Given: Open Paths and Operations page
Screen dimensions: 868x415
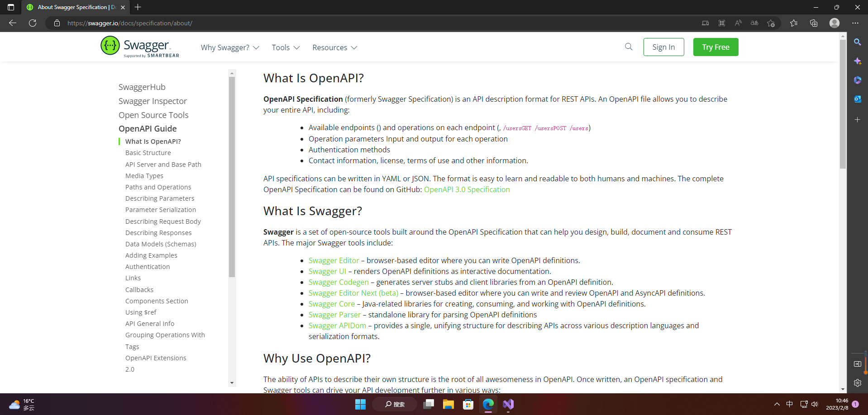Looking at the screenshot, I should tap(158, 187).
